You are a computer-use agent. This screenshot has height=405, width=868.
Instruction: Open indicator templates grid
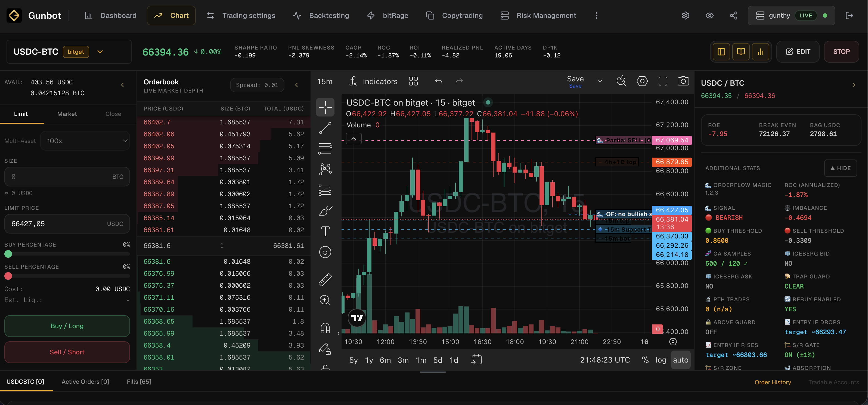[x=413, y=81]
